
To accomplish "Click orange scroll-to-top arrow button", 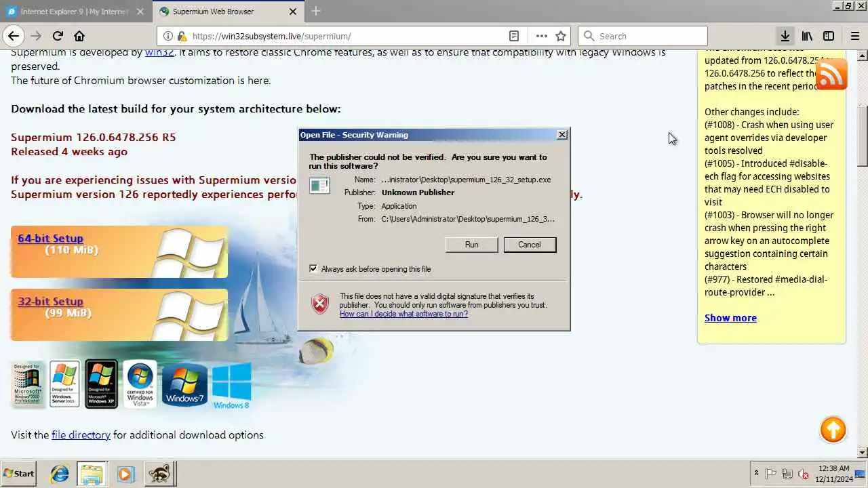I will (x=833, y=429).
